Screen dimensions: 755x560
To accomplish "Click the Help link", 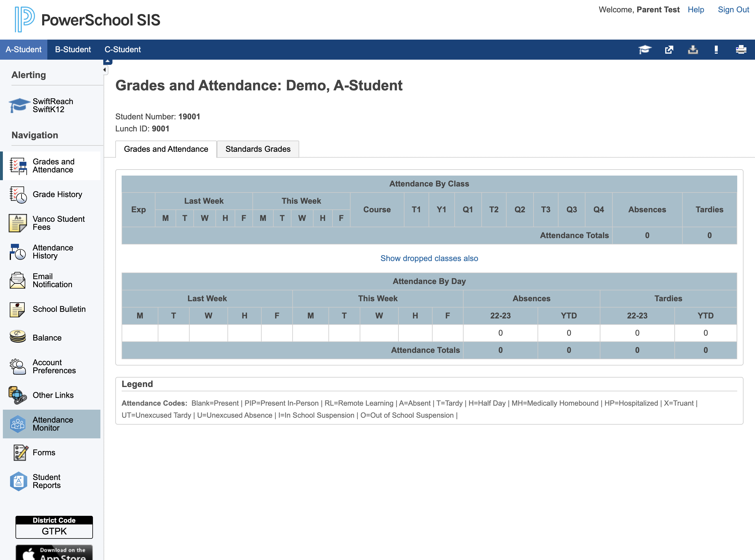I will coord(696,9).
